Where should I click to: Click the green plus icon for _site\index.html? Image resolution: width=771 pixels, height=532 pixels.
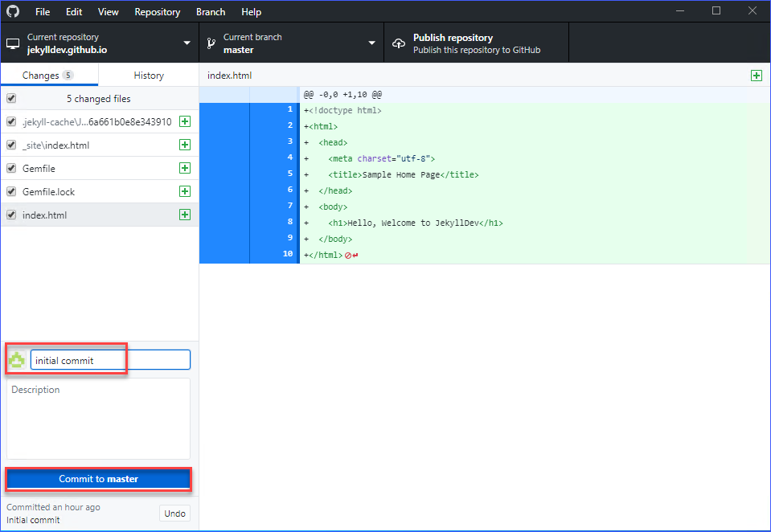(185, 145)
